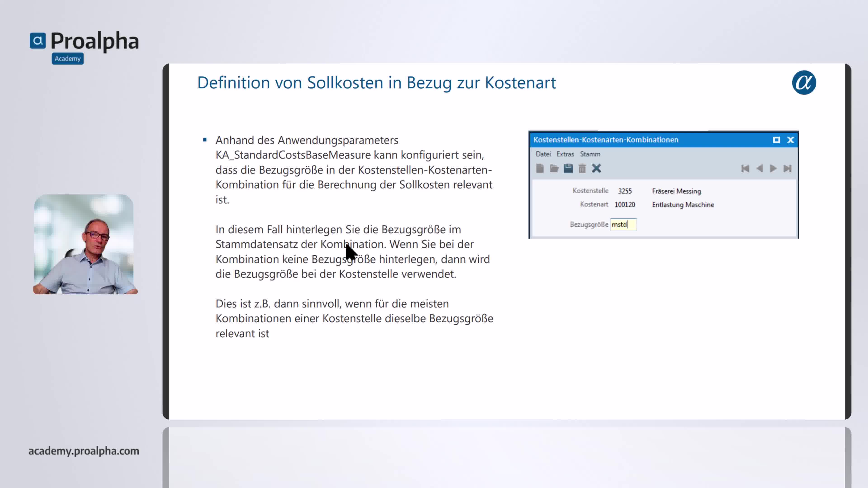Open the Extras menu
This screenshot has width=868, height=488.
565,154
